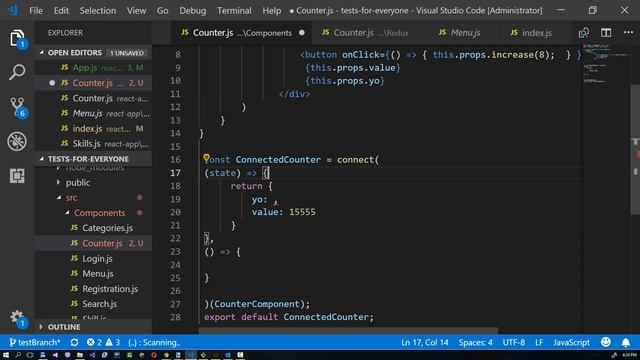Click the Windows Start button
Screen dimensions: 640x360
[x=6, y=355]
